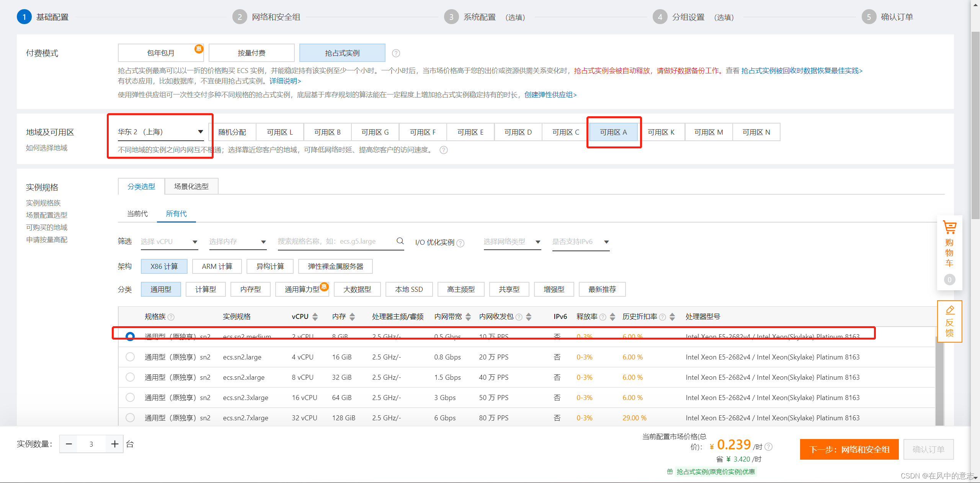Open 选择网络类型 dropdown
The width and height of the screenshot is (980, 483).
[512, 242]
